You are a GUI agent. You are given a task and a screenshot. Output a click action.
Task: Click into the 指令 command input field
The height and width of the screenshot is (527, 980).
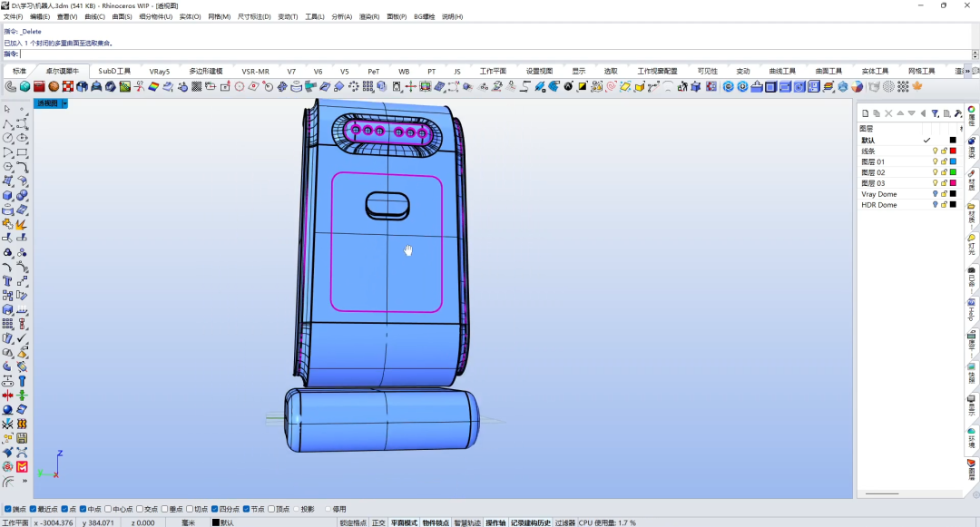click(x=495, y=54)
